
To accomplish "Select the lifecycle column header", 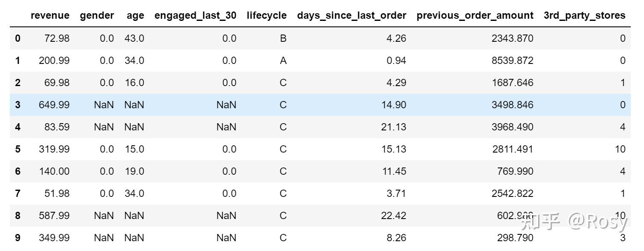I will pyautogui.click(x=266, y=16).
